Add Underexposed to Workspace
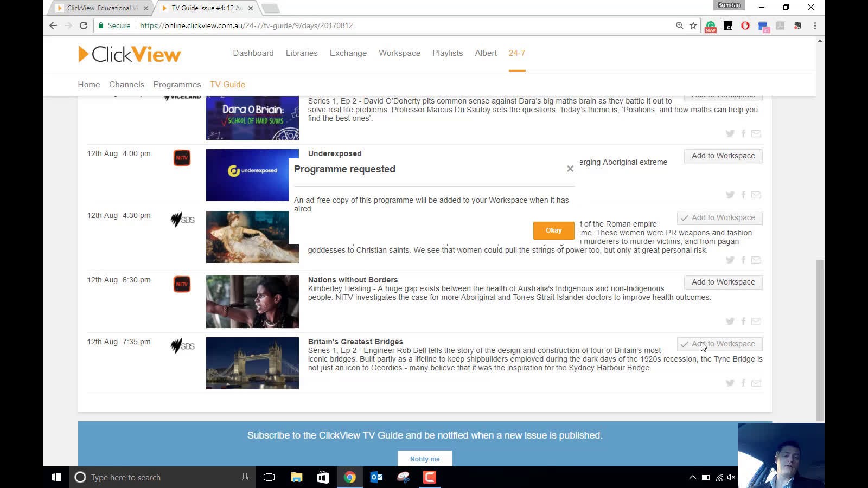Image resolution: width=868 pixels, height=488 pixels. click(x=723, y=156)
